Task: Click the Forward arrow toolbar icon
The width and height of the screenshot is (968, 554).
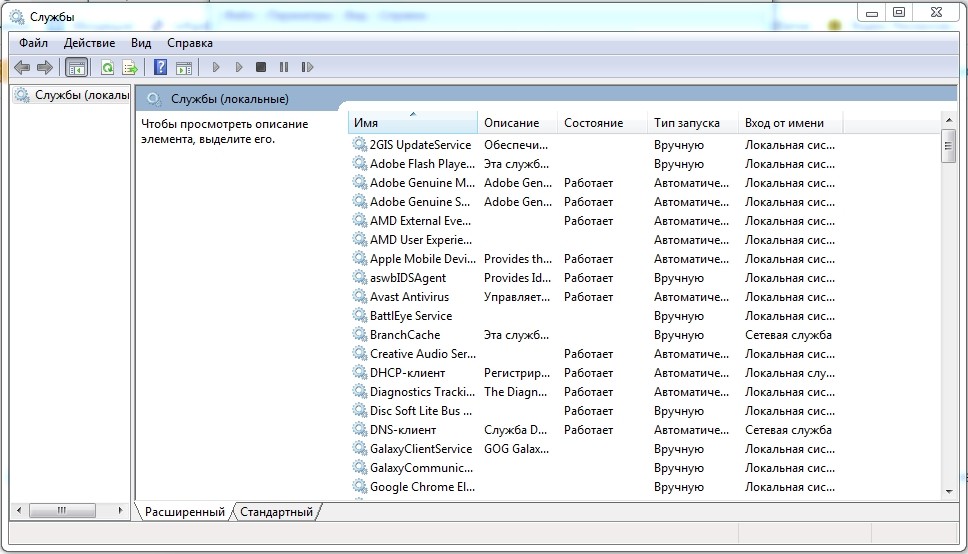Action: [44, 67]
